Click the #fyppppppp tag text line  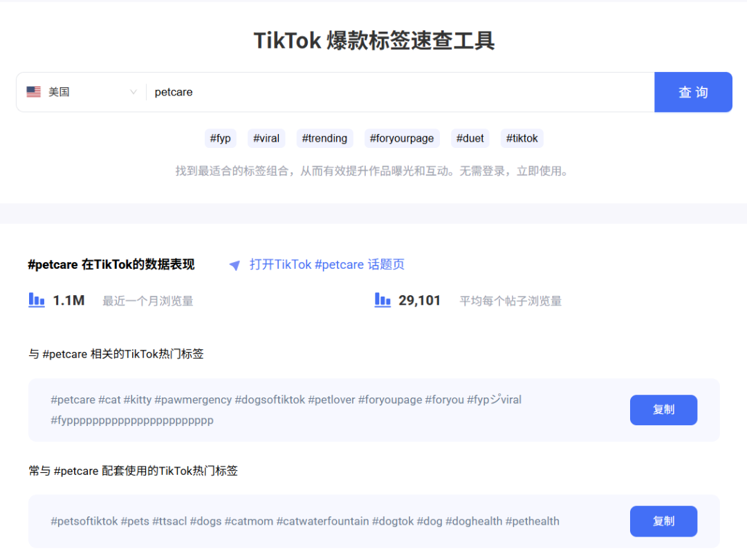point(132,420)
